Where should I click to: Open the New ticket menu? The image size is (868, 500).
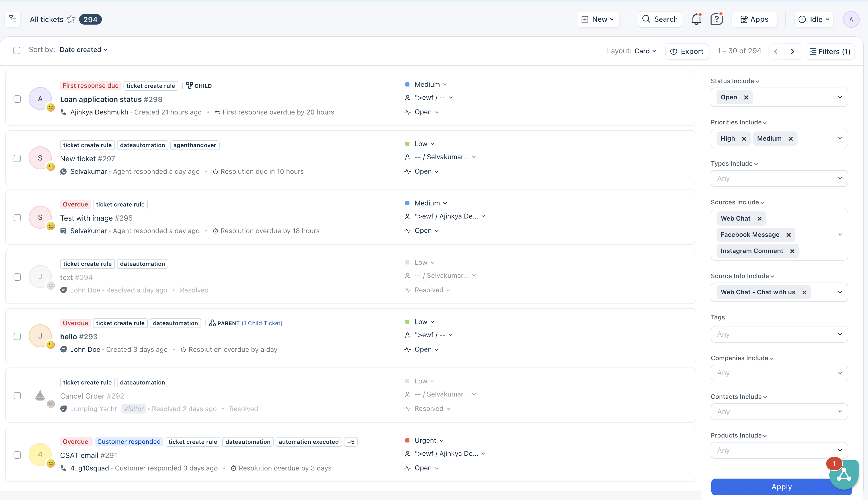(598, 19)
